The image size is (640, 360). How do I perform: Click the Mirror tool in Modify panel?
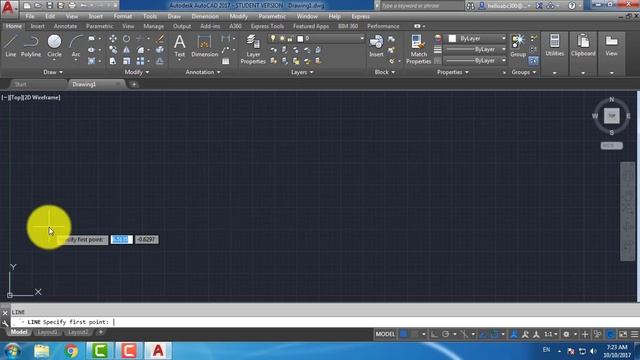127,50
